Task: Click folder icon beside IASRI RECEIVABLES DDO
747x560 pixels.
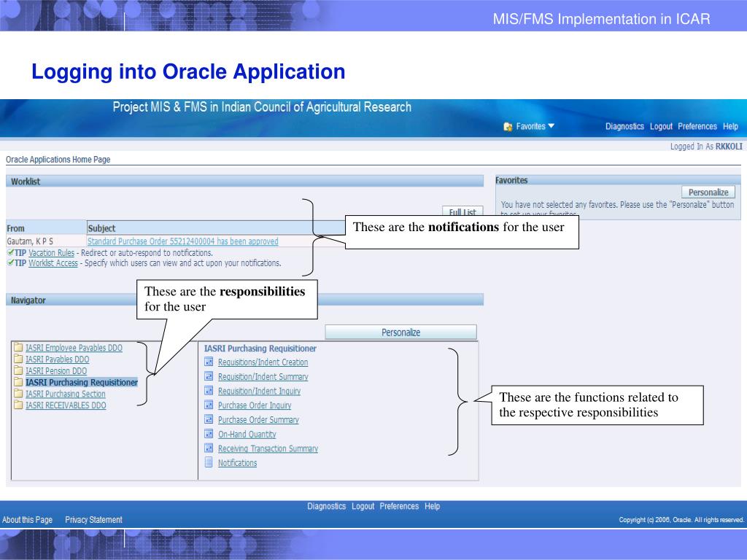Action: pyautogui.click(x=18, y=405)
